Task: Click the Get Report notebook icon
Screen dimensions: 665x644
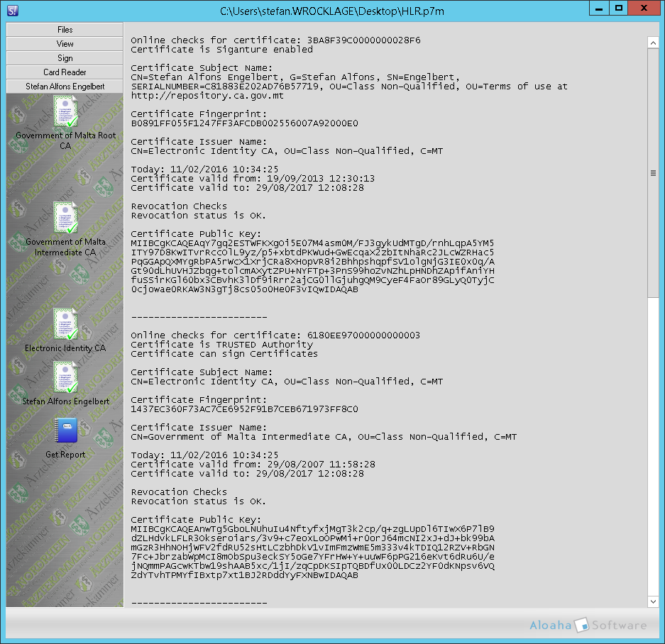Action: point(65,431)
